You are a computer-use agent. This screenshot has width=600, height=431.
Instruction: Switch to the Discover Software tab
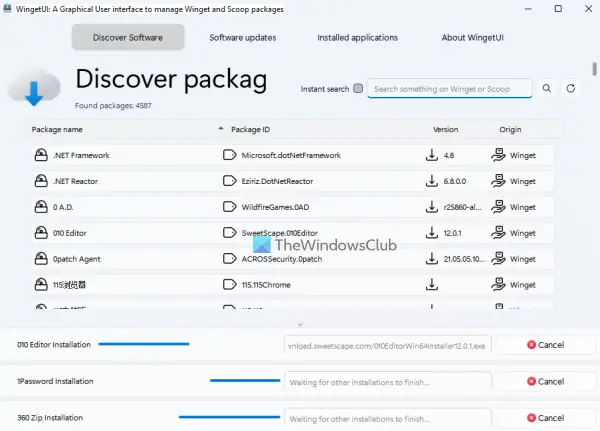click(x=128, y=37)
